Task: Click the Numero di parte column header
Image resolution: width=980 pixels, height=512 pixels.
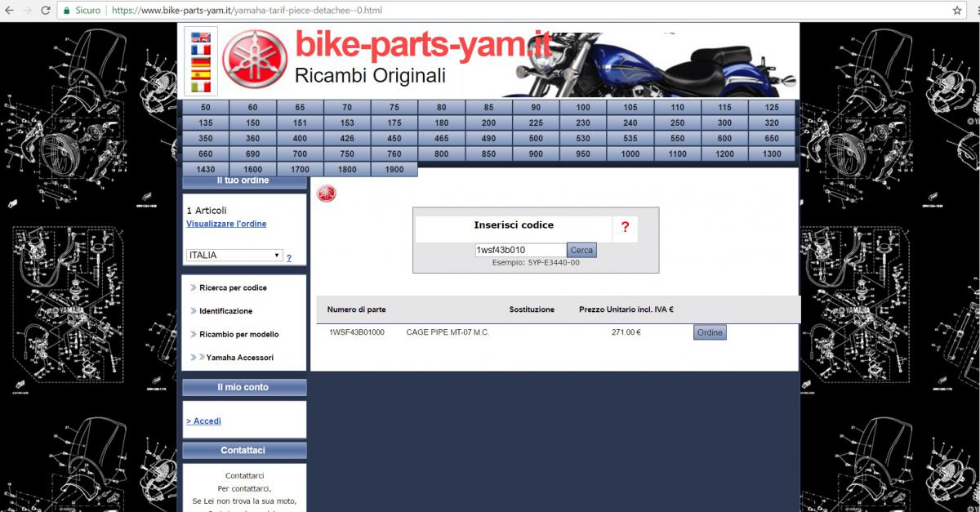Action: pyautogui.click(x=357, y=309)
